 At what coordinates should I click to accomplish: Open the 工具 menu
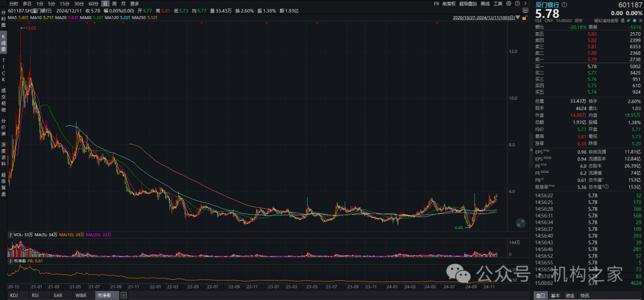[498, 4]
